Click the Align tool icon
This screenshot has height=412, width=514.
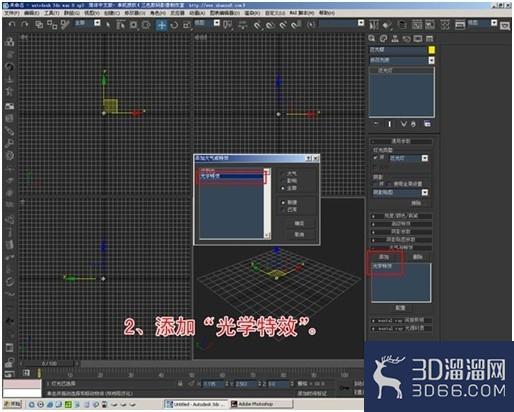tap(387, 25)
